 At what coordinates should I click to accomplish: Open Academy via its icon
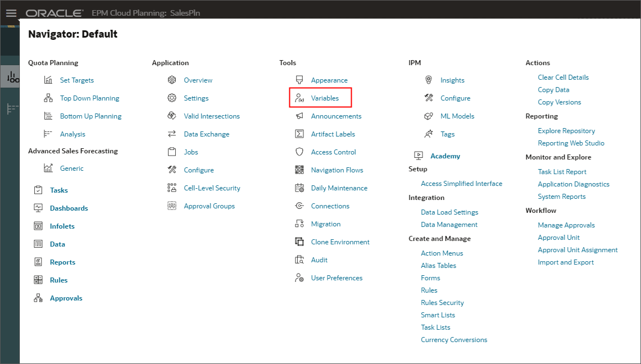(417, 156)
